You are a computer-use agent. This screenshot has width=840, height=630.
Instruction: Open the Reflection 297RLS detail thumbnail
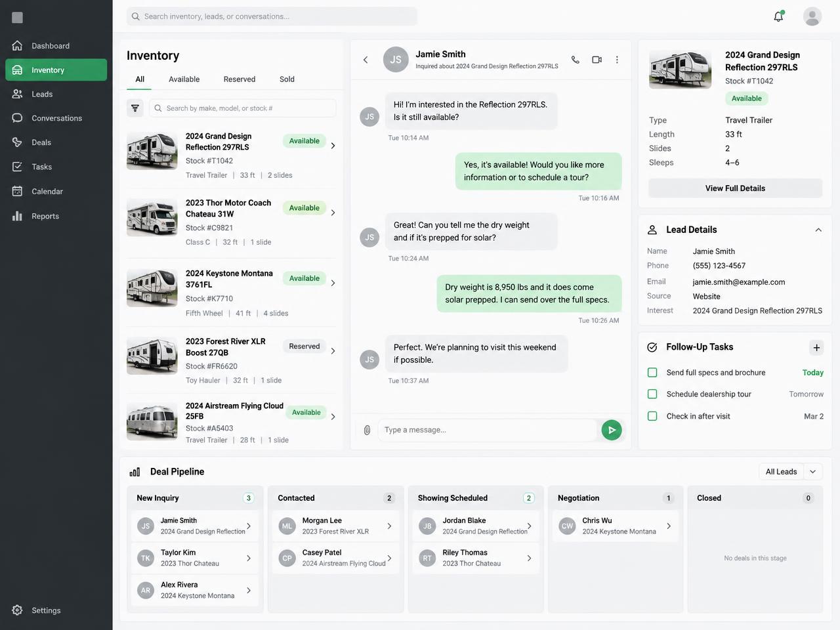681,70
